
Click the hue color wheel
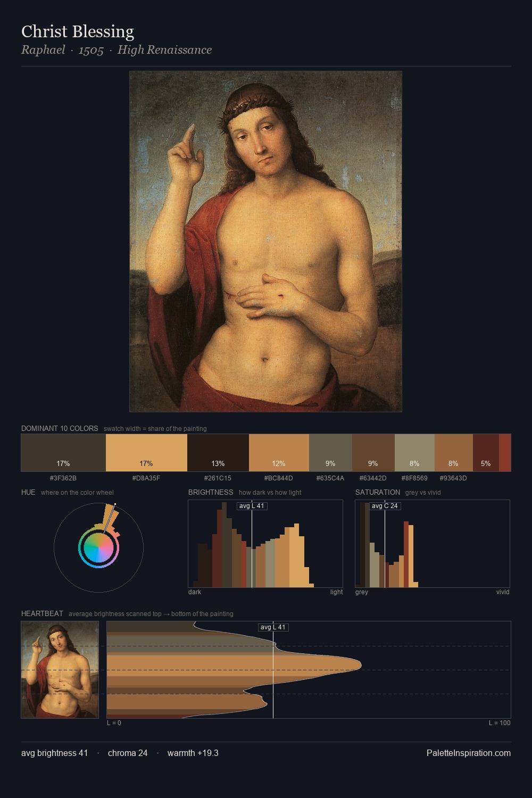(x=98, y=547)
